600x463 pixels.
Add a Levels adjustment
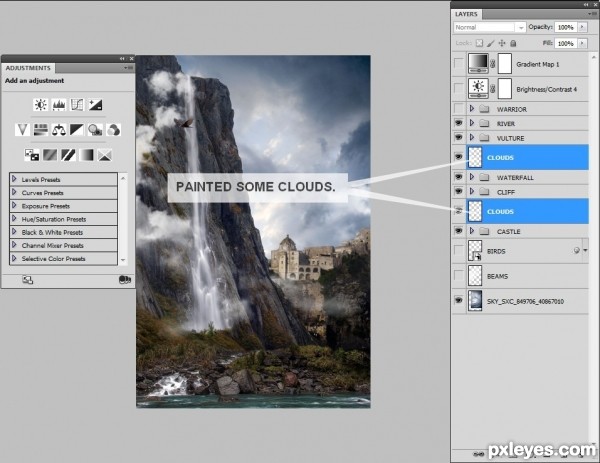click(x=59, y=104)
